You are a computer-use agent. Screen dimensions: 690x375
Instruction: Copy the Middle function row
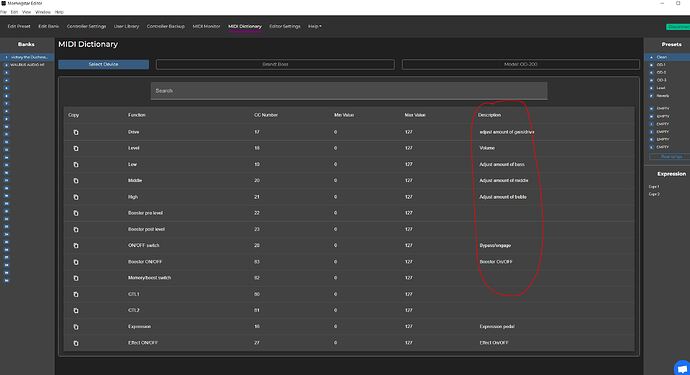point(76,181)
